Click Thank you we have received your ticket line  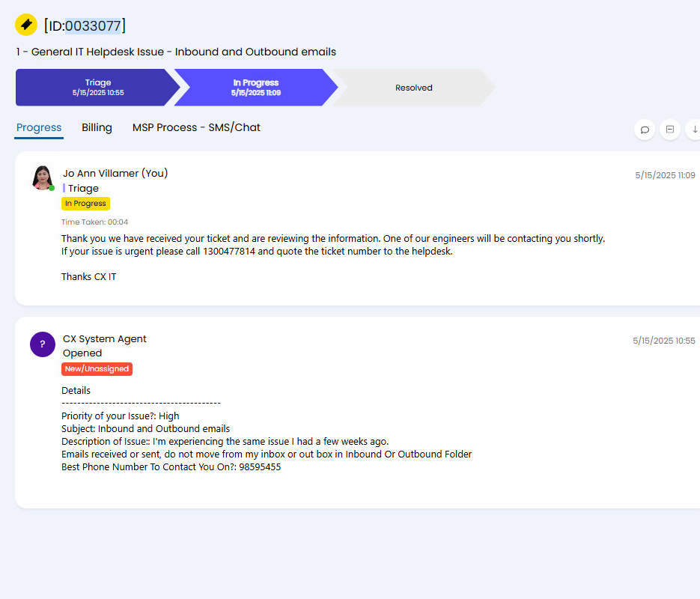tap(333, 238)
